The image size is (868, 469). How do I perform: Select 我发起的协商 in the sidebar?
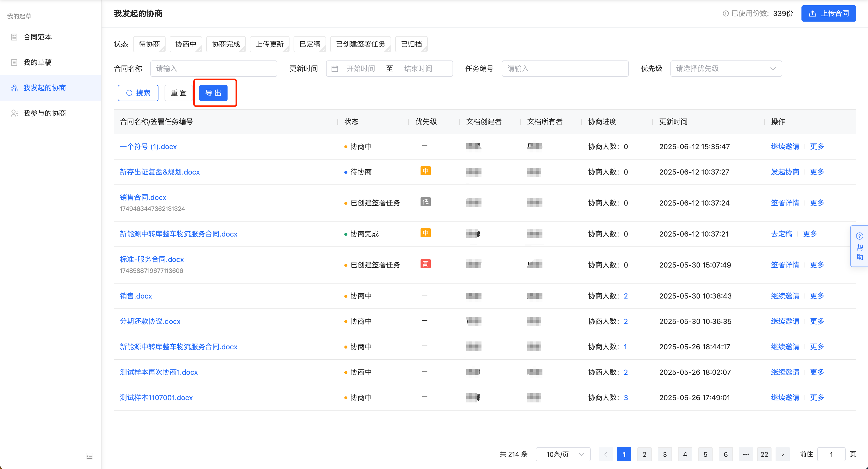coord(51,88)
